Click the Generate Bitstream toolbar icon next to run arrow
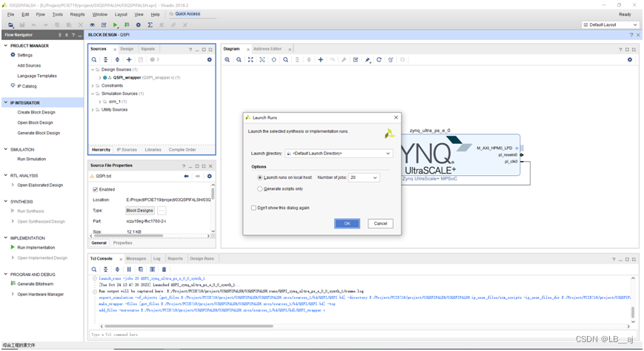The image size is (644, 351). tap(127, 25)
